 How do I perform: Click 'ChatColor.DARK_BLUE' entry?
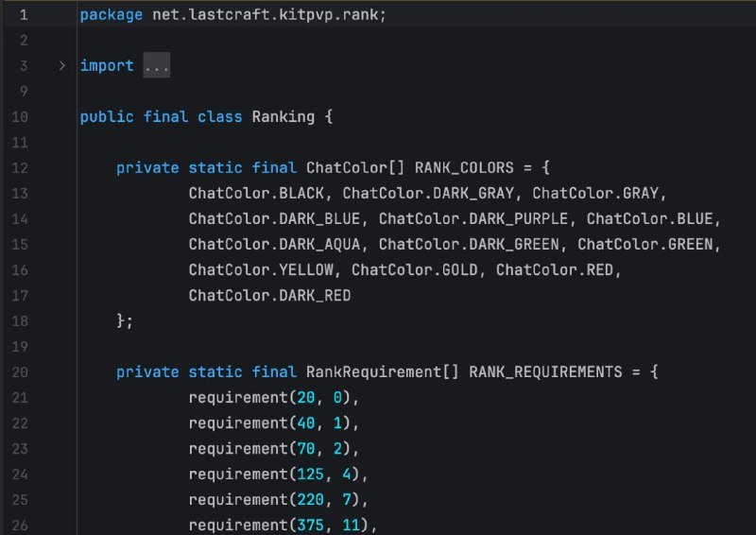tap(274, 219)
